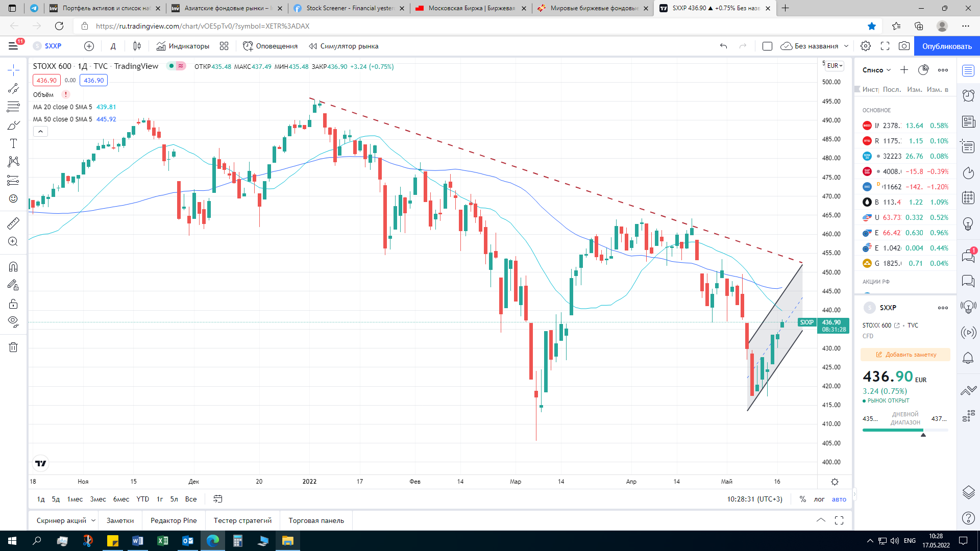Image resolution: width=980 pixels, height=551 pixels.
Task: Expand the Без названия layout dropdown
Action: point(846,46)
